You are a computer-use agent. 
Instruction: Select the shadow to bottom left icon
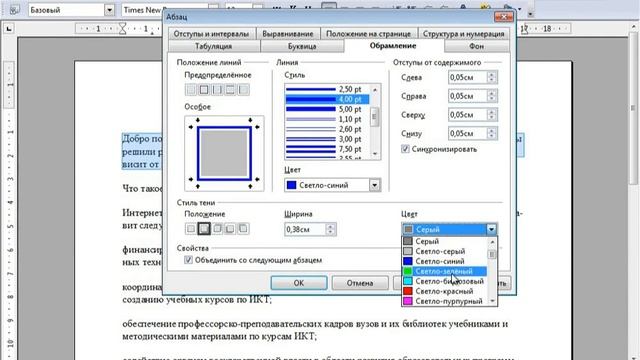[x=230, y=229]
